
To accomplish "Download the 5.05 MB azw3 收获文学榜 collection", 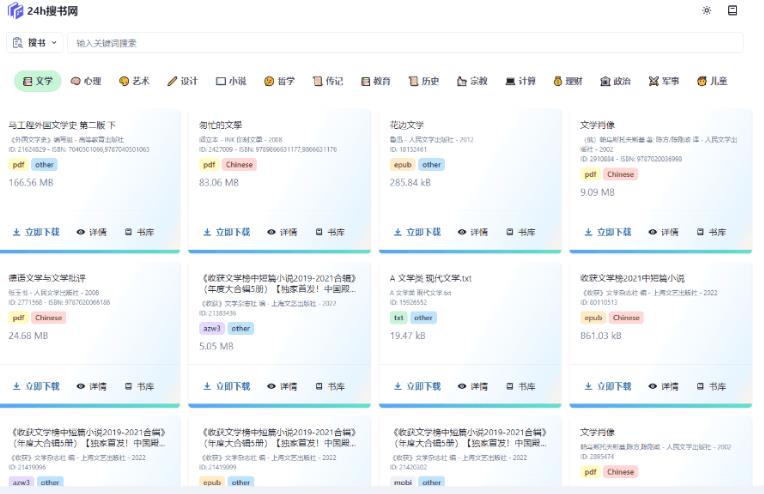I will click(227, 386).
